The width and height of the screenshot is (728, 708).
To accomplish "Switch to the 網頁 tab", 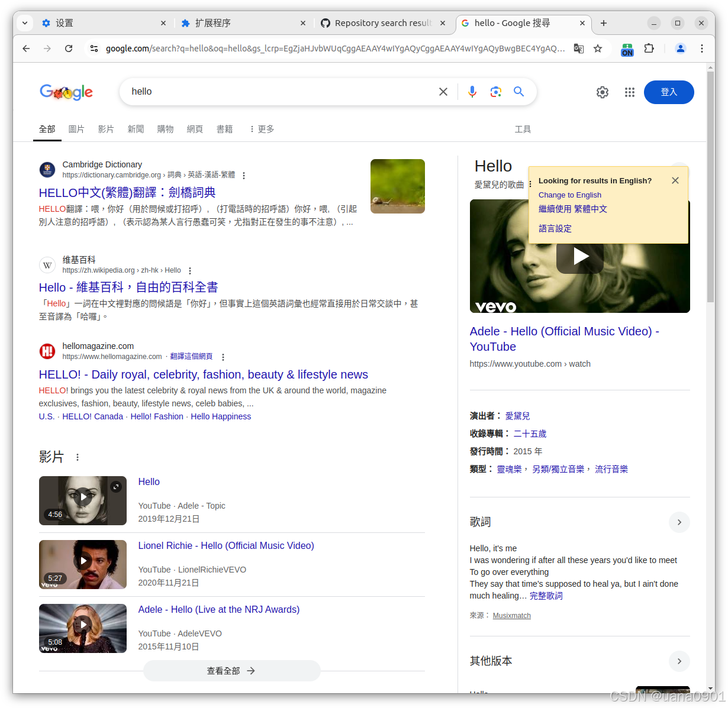I will click(195, 129).
